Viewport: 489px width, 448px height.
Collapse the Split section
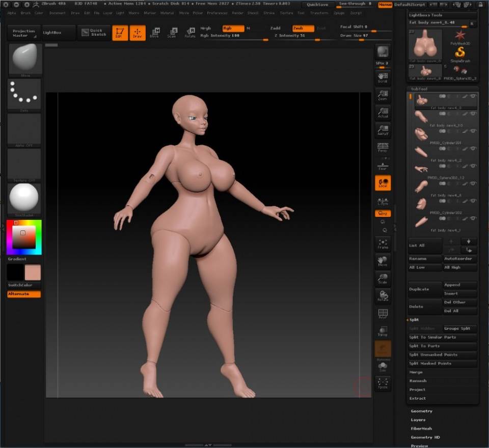click(414, 320)
